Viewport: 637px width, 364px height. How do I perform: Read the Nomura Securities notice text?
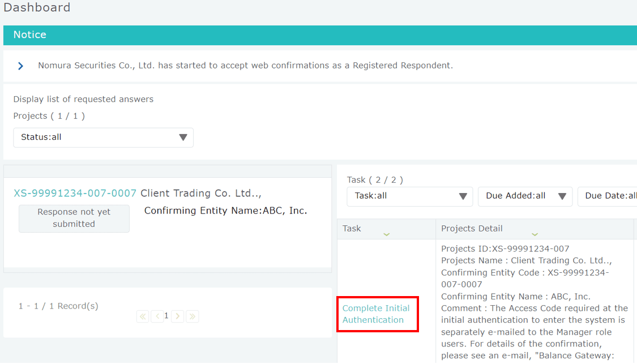coord(245,66)
